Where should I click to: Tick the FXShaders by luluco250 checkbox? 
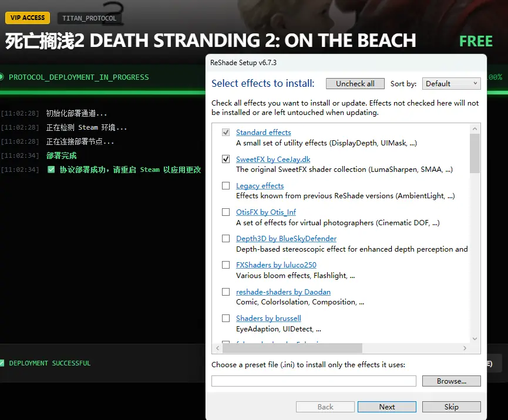click(x=226, y=265)
